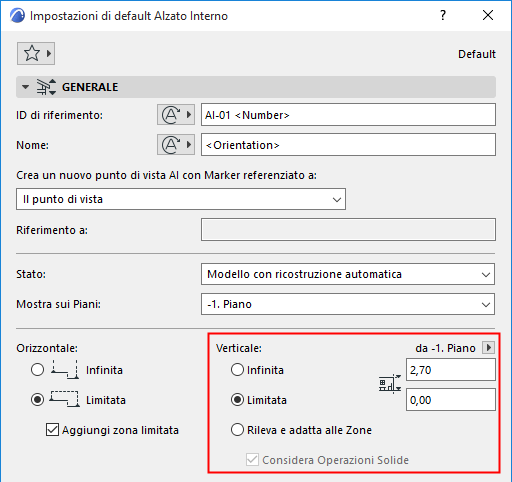This screenshot has height=482, width=512.
Task: Click the 'Mostra sui Piani:' label
Action: (58, 304)
